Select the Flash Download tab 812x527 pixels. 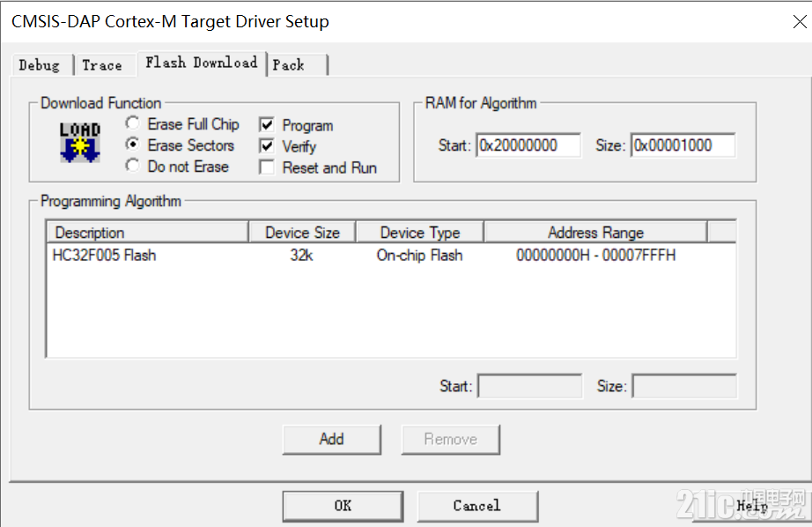[202, 63]
